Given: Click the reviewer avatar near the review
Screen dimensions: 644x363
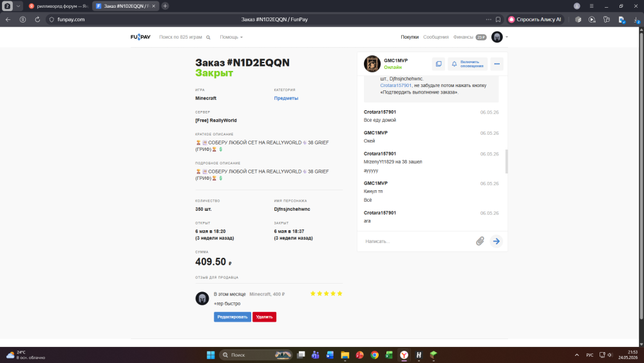Looking at the screenshot, I should point(202,298).
